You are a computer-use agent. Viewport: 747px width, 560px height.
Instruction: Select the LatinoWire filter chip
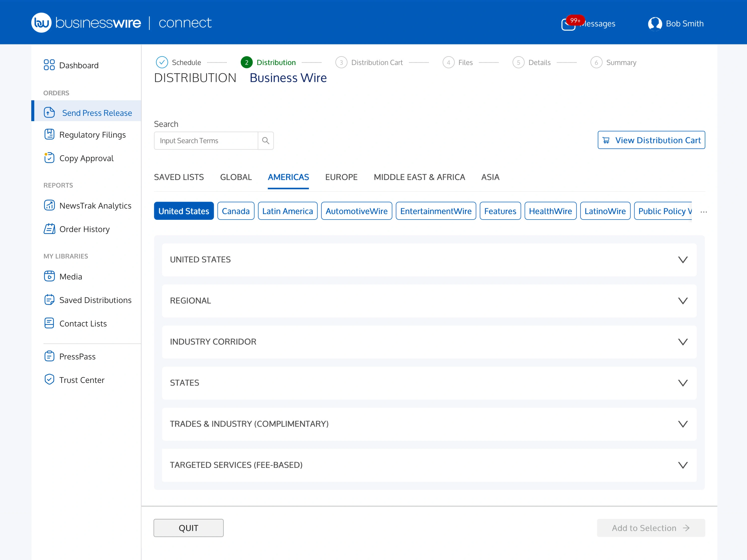pyautogui.click(x=605, y=211)
